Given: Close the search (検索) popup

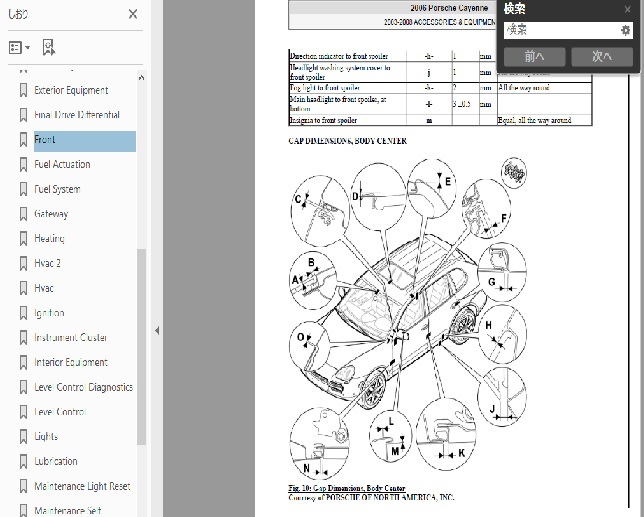Looking at the screenshot, I should [627, 9].
